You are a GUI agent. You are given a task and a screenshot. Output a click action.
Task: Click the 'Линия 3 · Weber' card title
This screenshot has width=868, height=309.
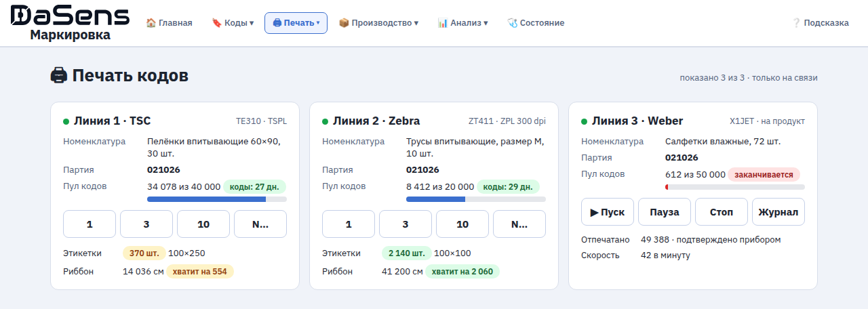tap(637, 121)
